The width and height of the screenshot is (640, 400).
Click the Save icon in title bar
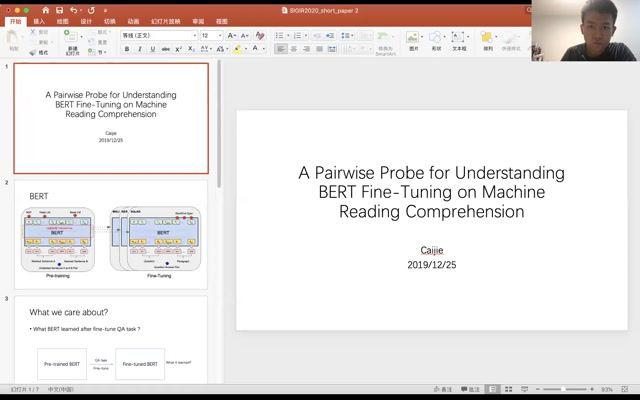[60, 9]
